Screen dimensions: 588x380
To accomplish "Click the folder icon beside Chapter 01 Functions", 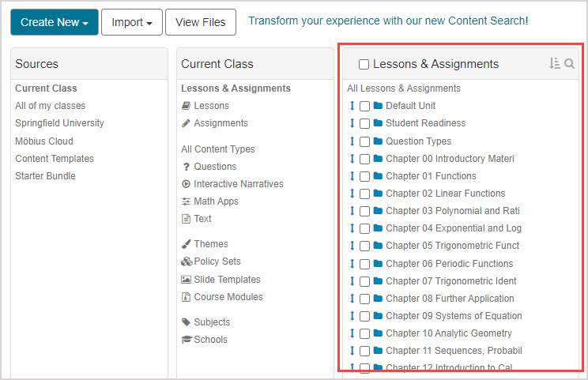I will coord(378,176).
